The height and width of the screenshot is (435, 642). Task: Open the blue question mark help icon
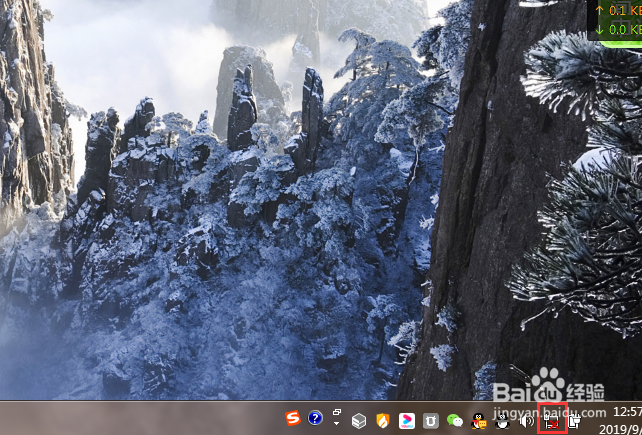tap(315, 418)
